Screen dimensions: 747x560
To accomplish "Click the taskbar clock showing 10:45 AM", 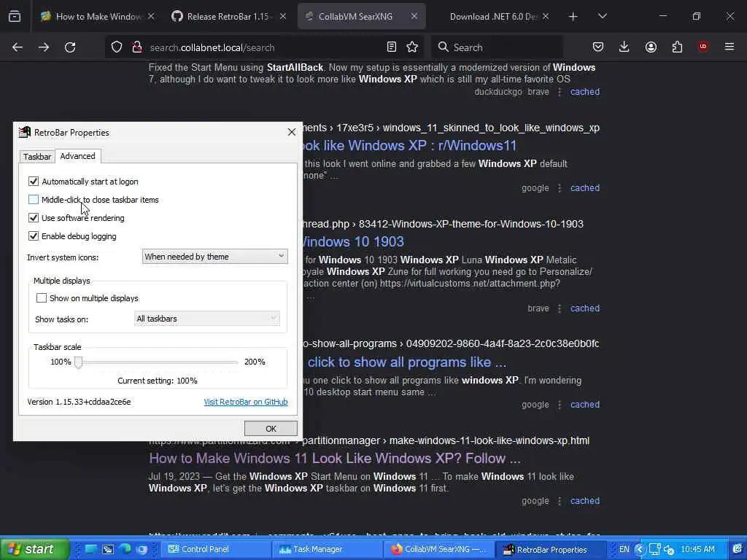I will pos(697,549).
